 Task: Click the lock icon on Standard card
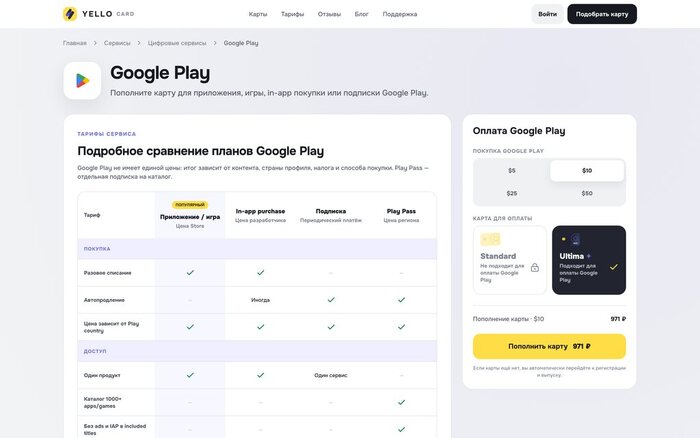(535, 267)
